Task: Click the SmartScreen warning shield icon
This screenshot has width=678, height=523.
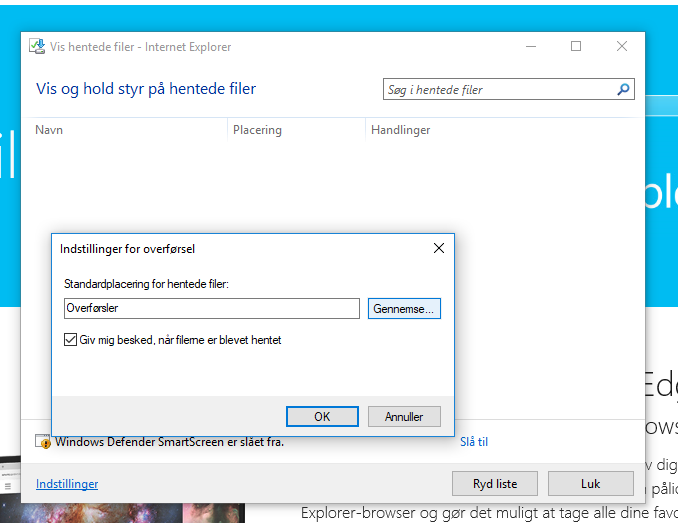Action: 43,442
